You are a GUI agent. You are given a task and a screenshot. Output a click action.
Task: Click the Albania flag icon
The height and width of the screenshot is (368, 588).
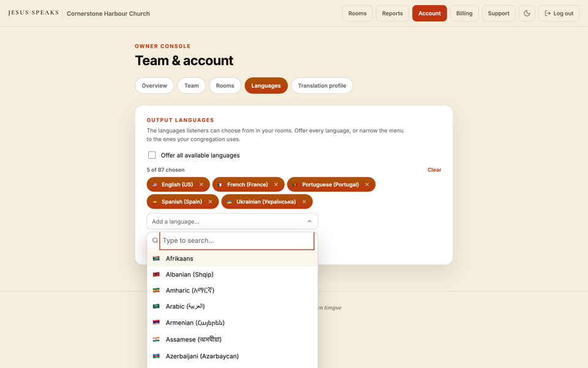tap(156, 275)
